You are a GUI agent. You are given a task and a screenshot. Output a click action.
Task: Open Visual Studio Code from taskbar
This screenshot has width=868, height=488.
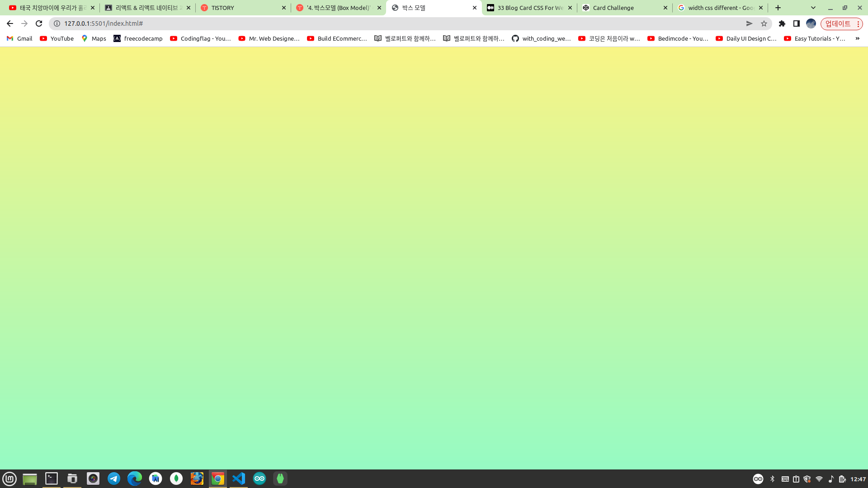pos(239,479)
